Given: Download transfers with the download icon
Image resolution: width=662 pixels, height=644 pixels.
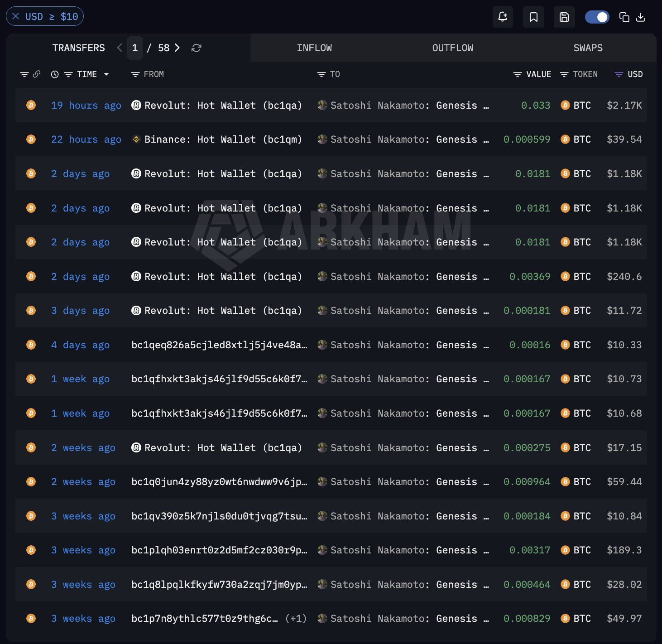Looking at the screenshot, I should (641, 17).
